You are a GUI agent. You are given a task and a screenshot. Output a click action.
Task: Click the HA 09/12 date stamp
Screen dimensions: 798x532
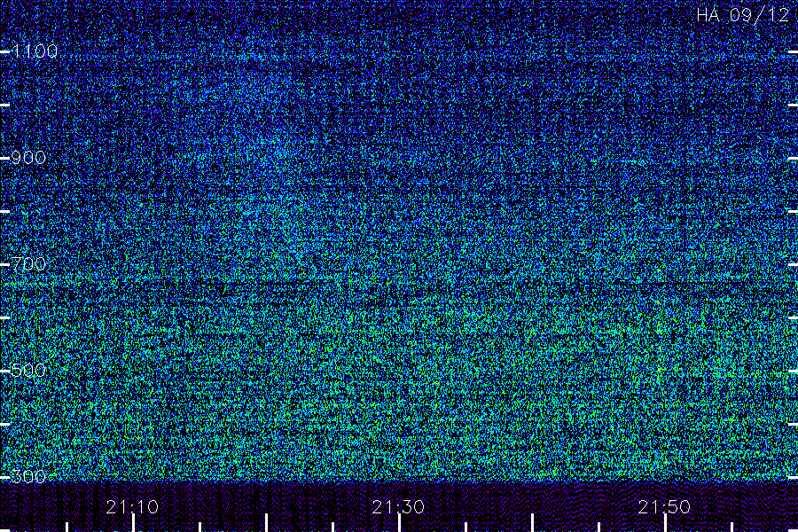click(743, 15)
